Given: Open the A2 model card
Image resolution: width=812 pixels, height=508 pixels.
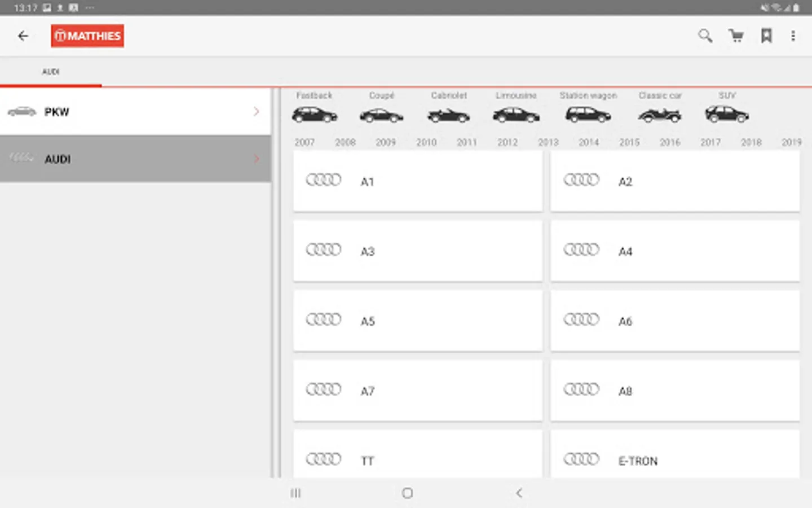Looking at the screenshot, I should tap(675, 181).
